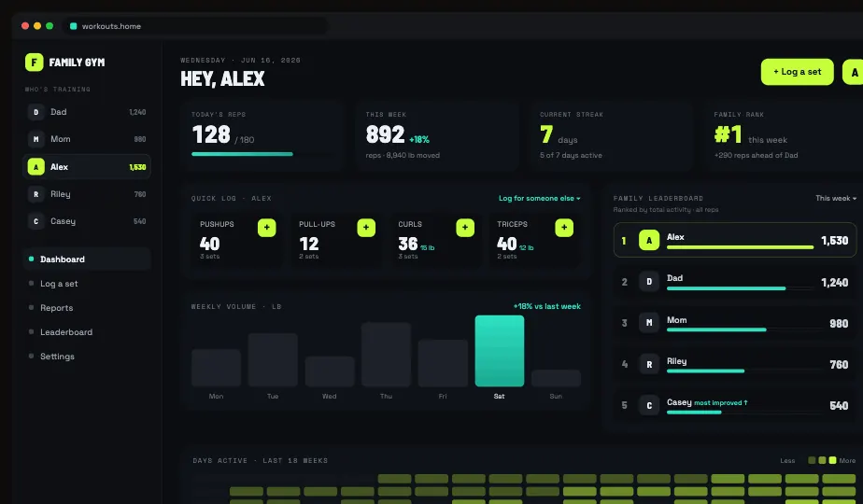The width and height of the screenshot is (863, 504).
Task: Click the Pull-ups 12 count
Action: [309, 244]
